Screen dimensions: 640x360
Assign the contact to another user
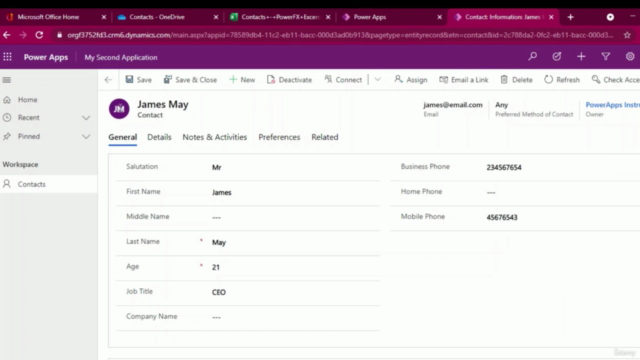tap(411, 80)
